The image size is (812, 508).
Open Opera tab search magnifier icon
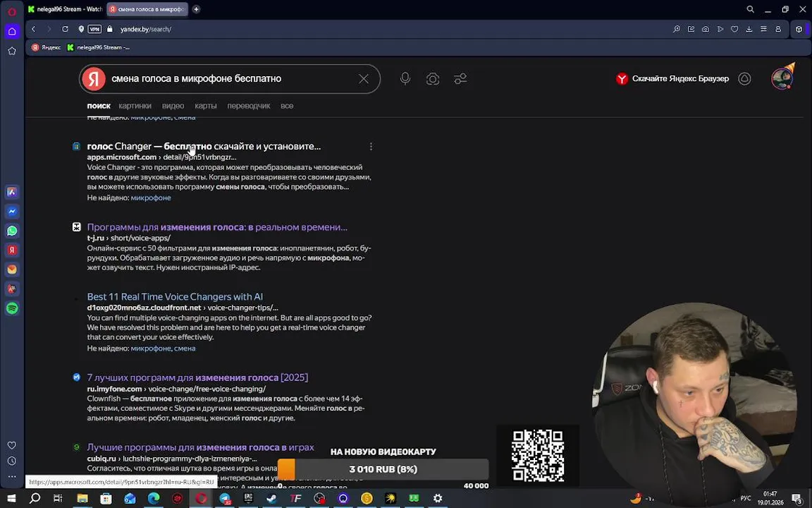pos(750,9)
